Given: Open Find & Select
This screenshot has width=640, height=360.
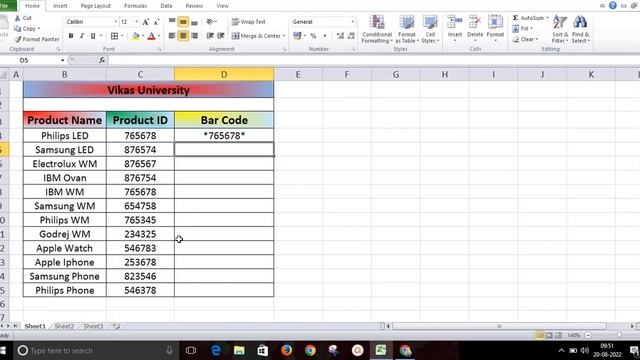Looking at the screenshot, I should point(580,29).
